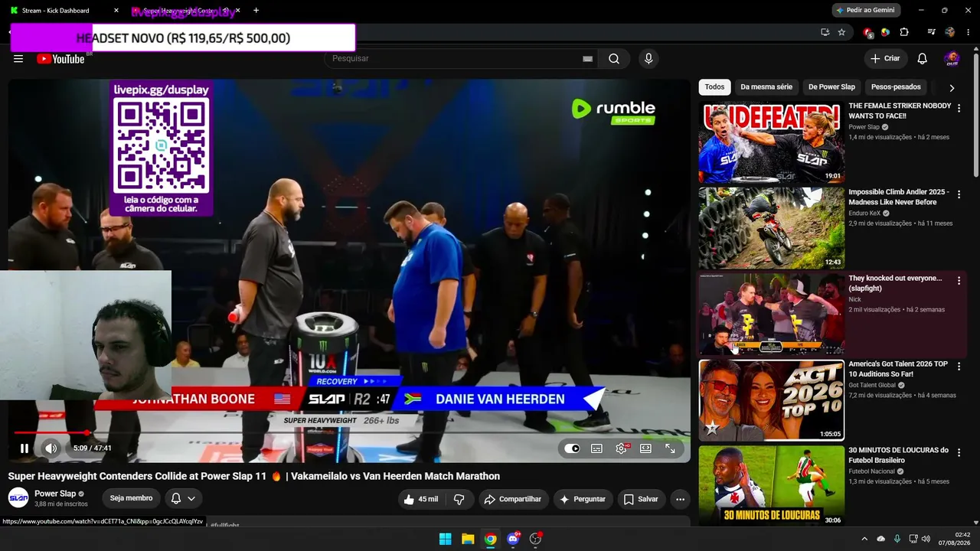Start voice search with microphone icon
The height and width of the screenshot is (551, 980).
click(648, 59)
